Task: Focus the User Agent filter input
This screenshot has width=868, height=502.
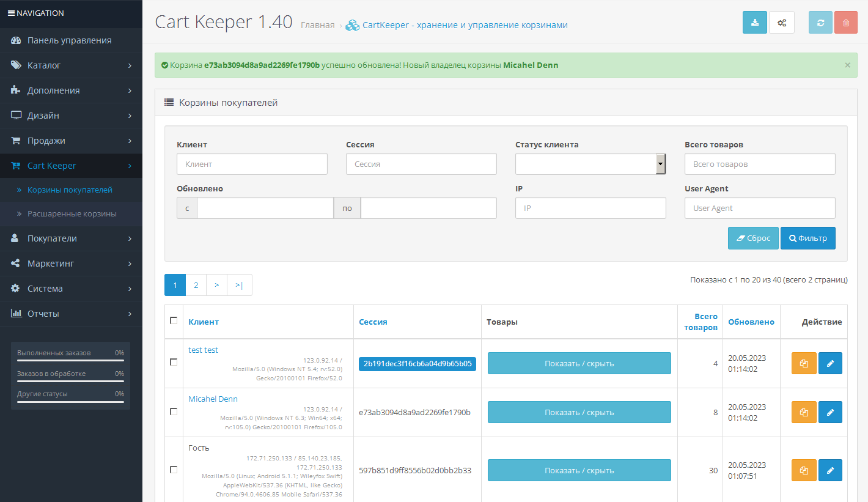Action: pyautogui.click(x=760, y=208)
